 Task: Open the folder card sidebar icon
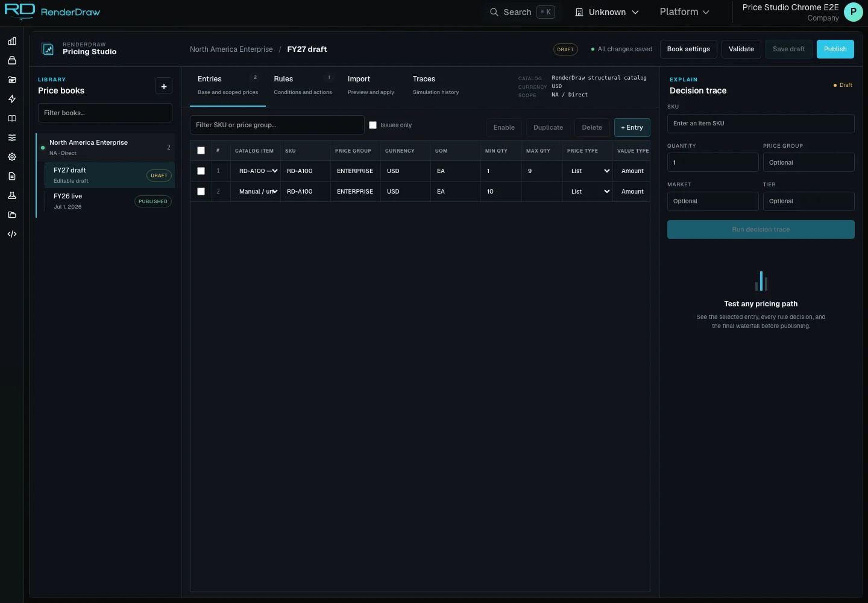coord(12,80)
